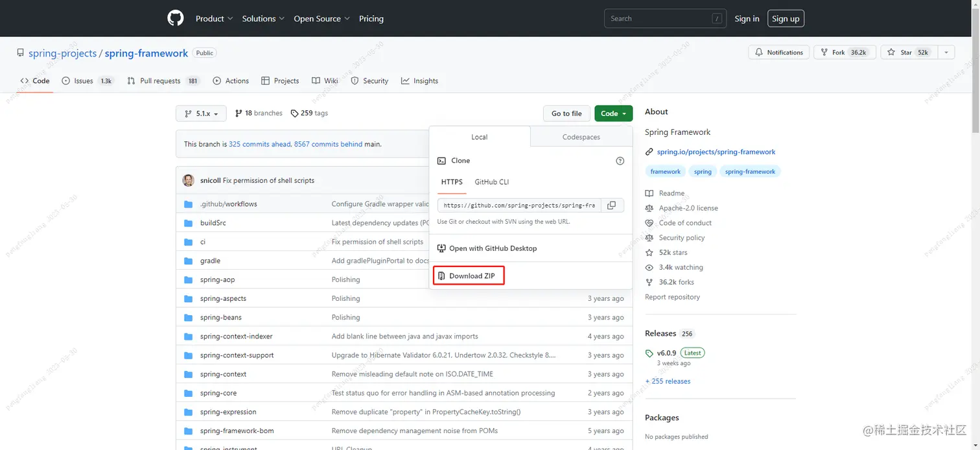Open the Solutions dropdown menu
The height and width of the screenshot is (450, 980).
(263, 19)
